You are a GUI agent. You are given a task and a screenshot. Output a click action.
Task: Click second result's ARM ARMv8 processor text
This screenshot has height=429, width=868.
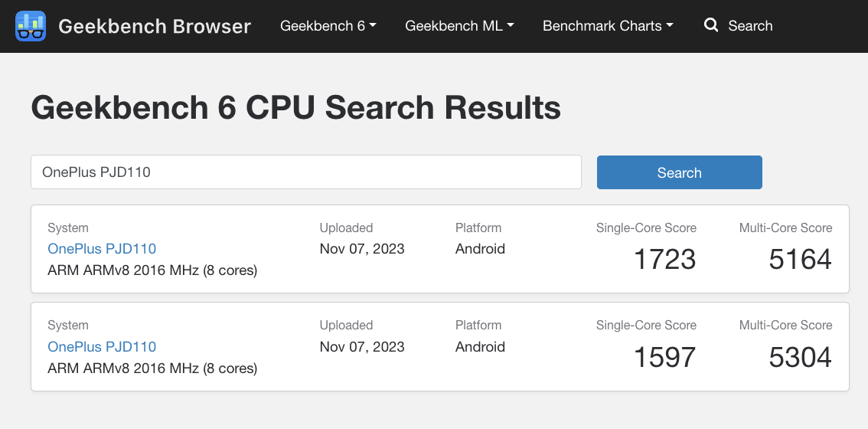(x=152, y=368)
